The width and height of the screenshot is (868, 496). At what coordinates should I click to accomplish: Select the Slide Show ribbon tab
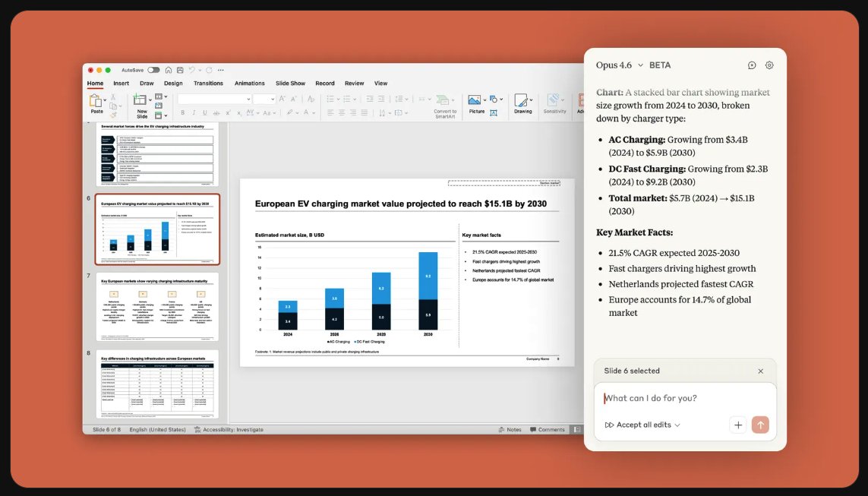(x=291, y=83)
